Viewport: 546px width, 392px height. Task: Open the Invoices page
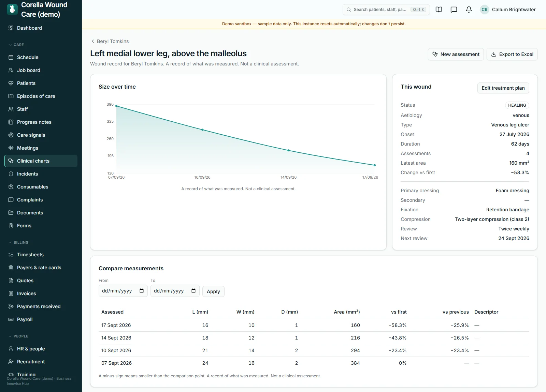tap(41, 293)
